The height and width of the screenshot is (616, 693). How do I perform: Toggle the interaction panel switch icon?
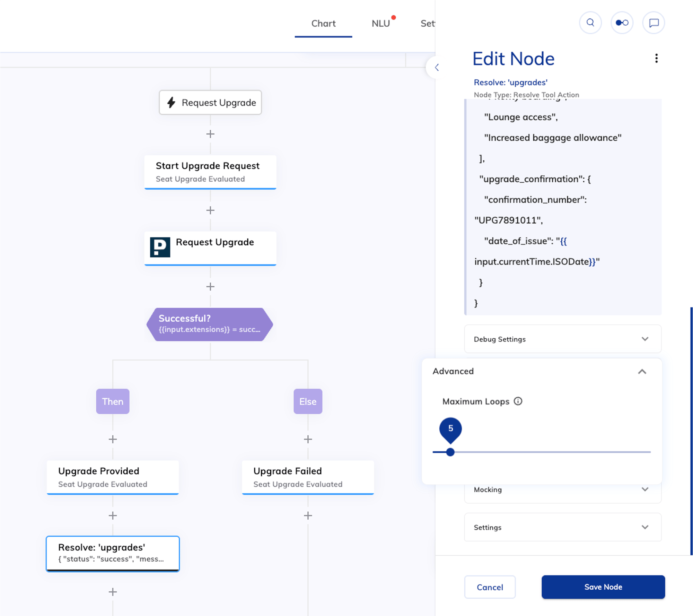[x=622, y=23]
